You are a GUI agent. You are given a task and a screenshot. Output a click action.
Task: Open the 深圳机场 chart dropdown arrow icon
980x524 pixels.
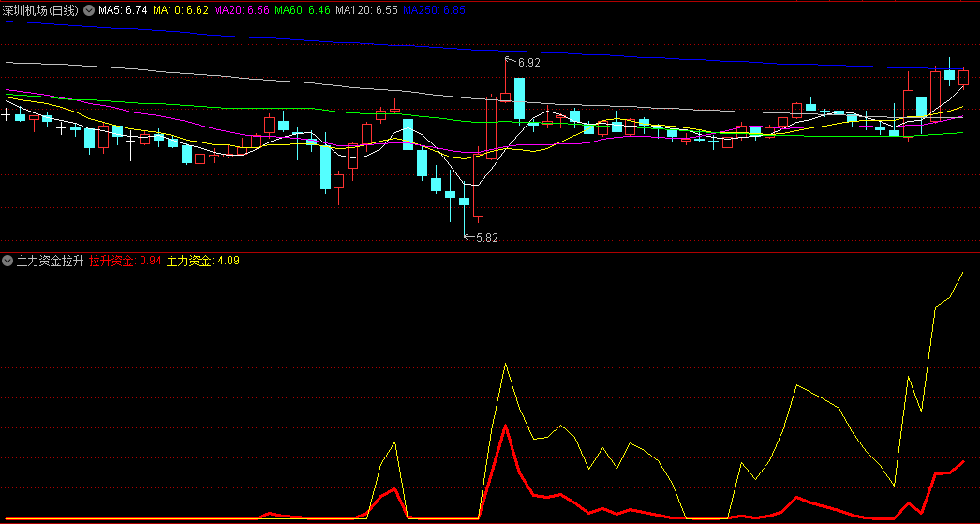tap(89, 10)
